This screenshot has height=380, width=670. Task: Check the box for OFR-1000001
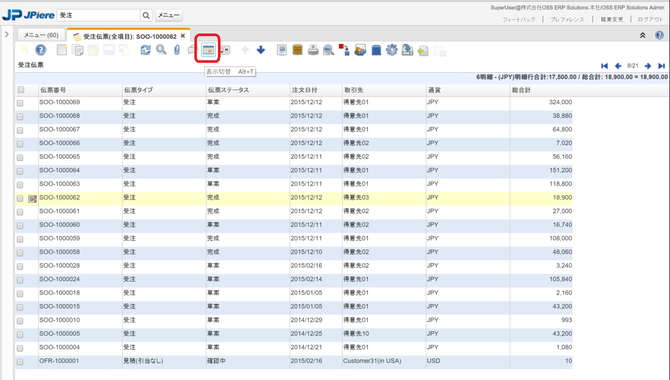click(x=20, y=362)
